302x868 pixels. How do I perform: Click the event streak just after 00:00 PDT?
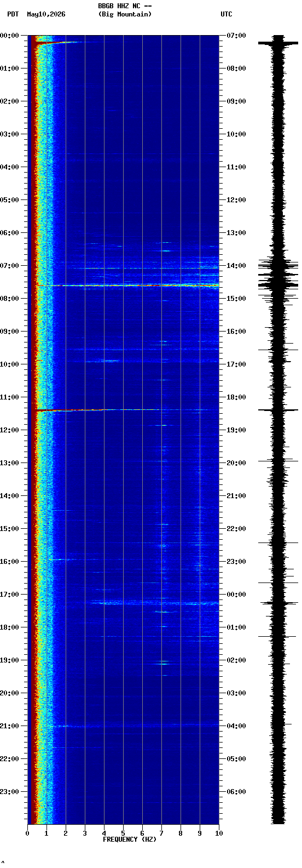coord(59,42)
